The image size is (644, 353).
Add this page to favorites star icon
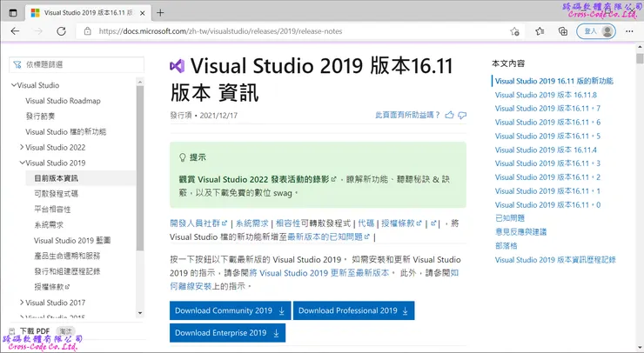click(514, 31)
